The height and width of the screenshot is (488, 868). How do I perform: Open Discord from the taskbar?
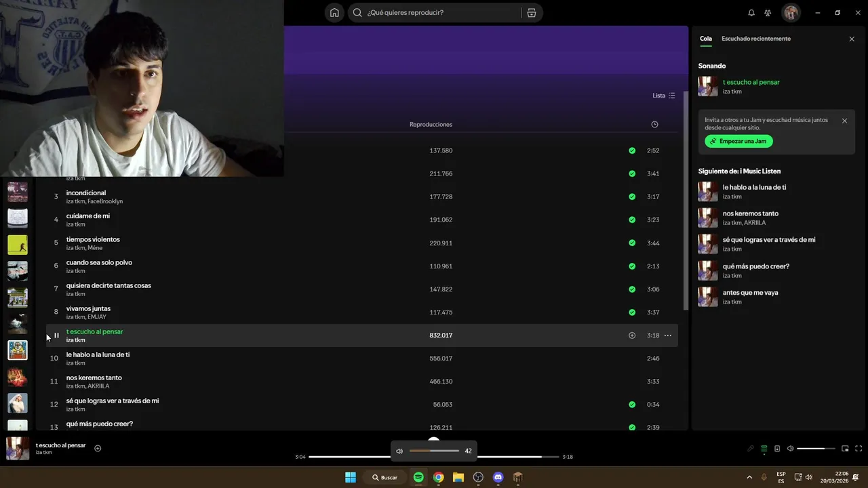pyautogui.click(x=498, y=477)
